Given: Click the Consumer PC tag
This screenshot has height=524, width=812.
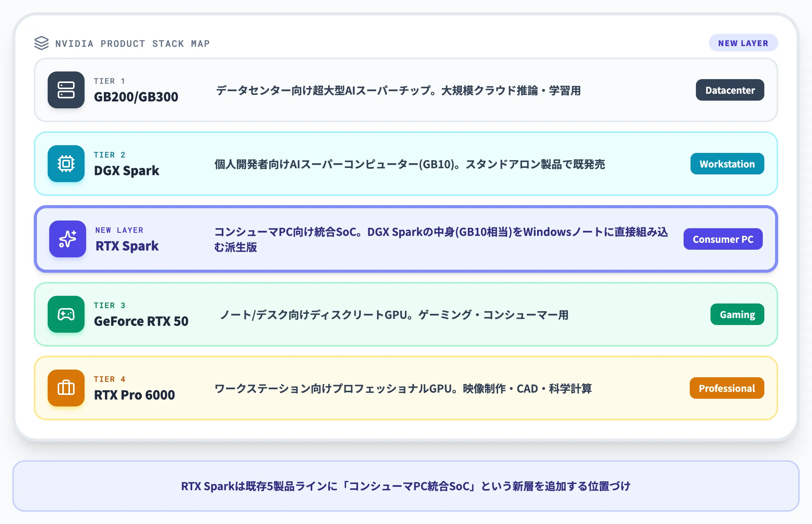Looking at the screenshot, I should pyautogui.click(x=723, y=239).
